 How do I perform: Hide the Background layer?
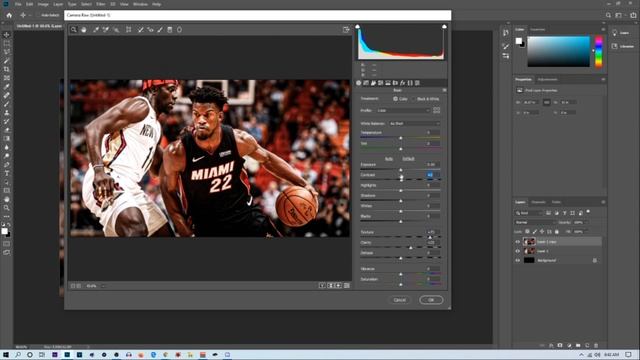518,260
